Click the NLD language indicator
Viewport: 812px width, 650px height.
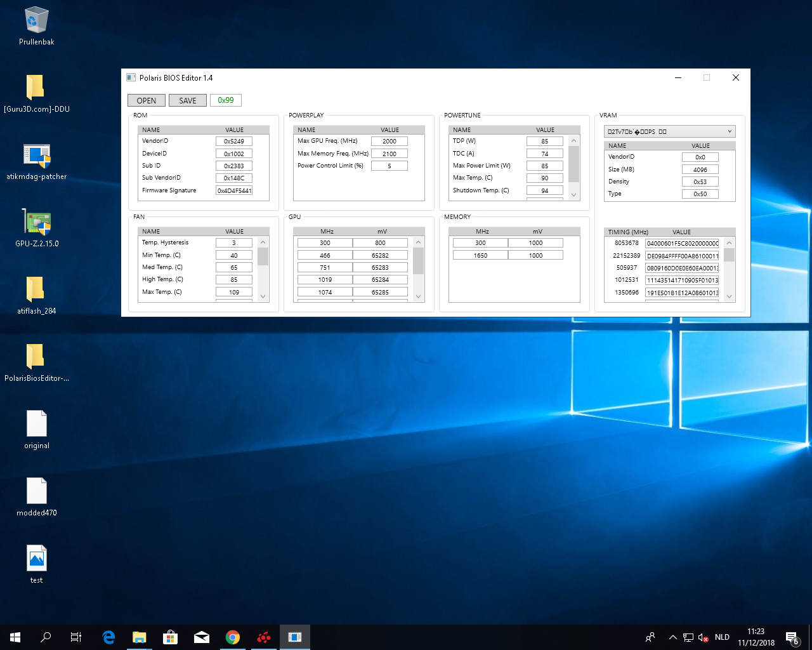(722, 637)
